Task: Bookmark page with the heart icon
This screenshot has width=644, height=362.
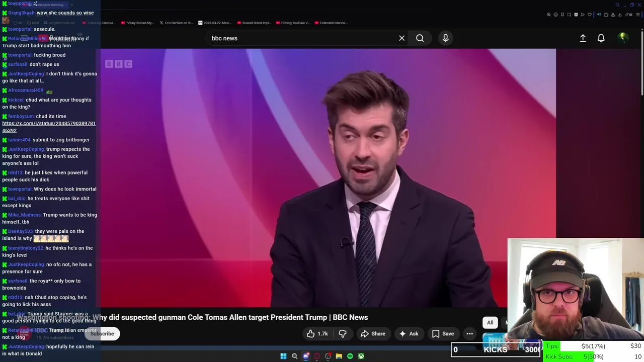Action: (590, 15)
